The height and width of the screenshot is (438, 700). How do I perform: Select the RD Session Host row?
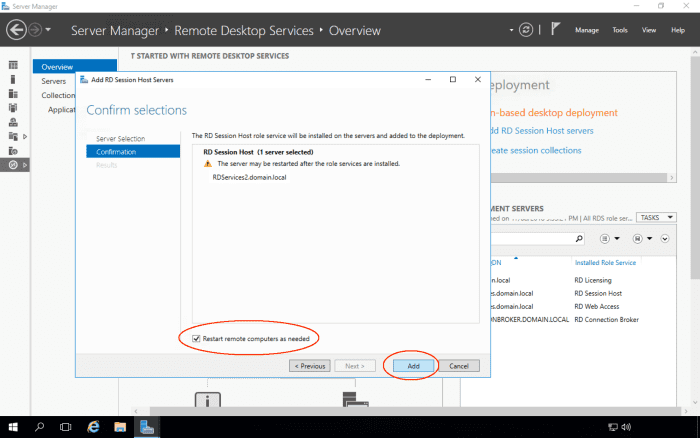[583, 293]
